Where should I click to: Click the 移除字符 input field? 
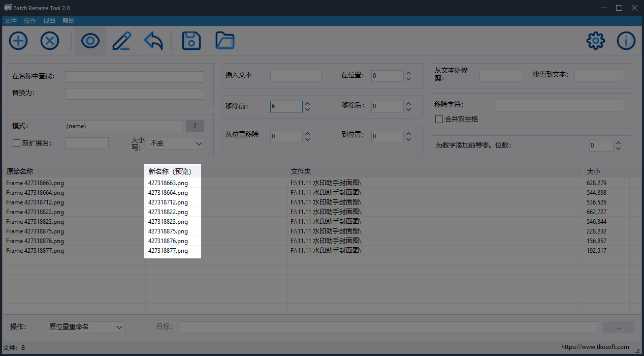tap(560, 105)
